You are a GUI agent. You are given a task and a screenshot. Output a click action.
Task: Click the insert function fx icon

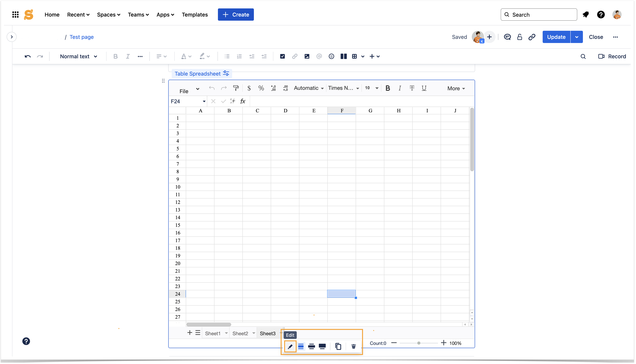click(x=243, y=101)
